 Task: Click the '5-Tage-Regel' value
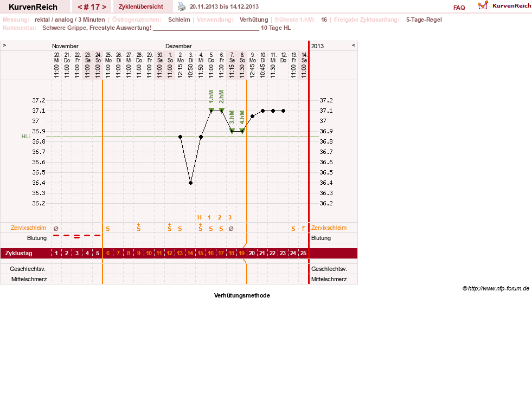(x=424, y=20)
